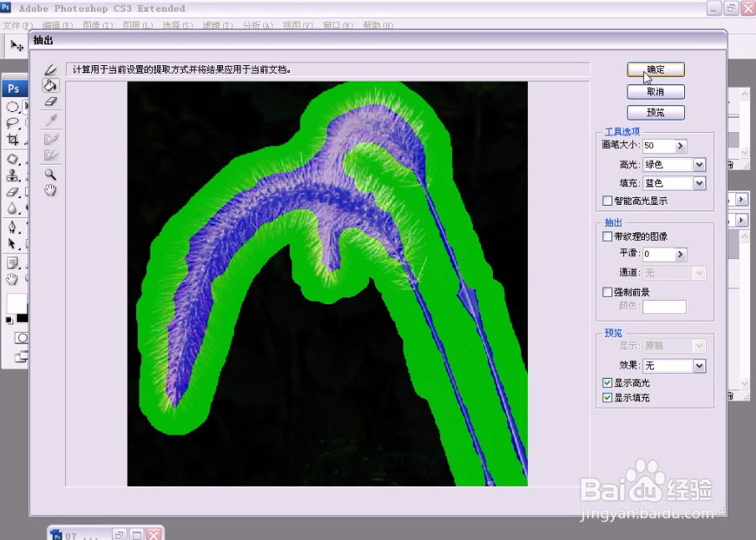
Task: Enable 强制前景 checkbox
Action: pos(607,292)
